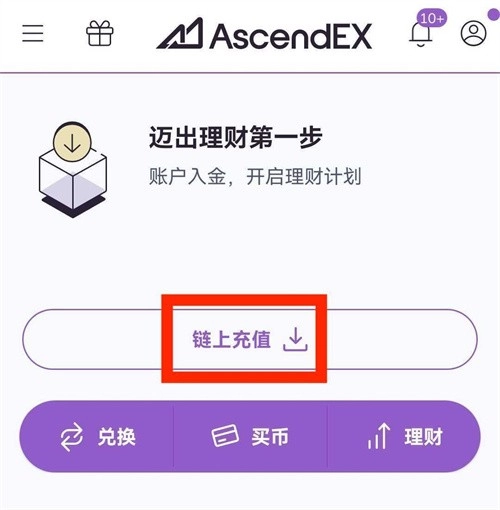Click the swap arrows icon for 兑换
This screenshot has width=500, height=510.
tap(71, 437)
